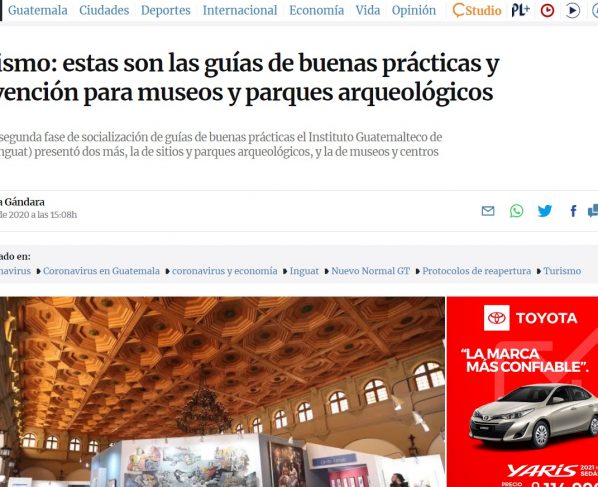Open the Nuevo Normal GT tag
The width and height of the screenshot is (598, 487).
[x=370, y=271]
